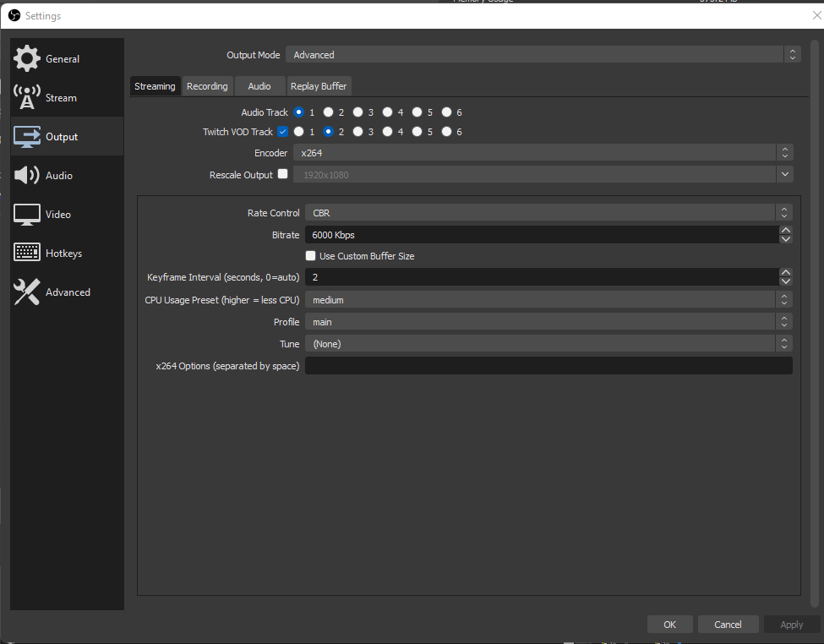Select Audio Track 3 radio button
Viewport: 824px width, 644px height.
click(x=357, y=112)
